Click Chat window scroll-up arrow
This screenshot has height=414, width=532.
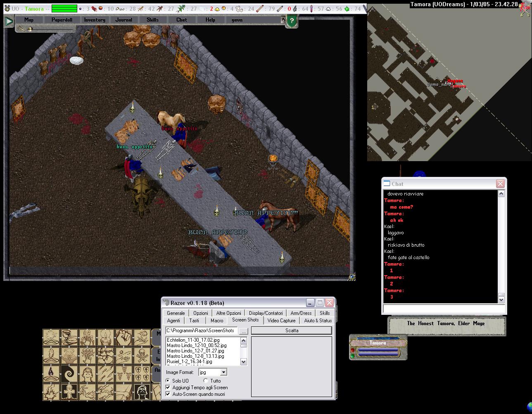point(501,194)
